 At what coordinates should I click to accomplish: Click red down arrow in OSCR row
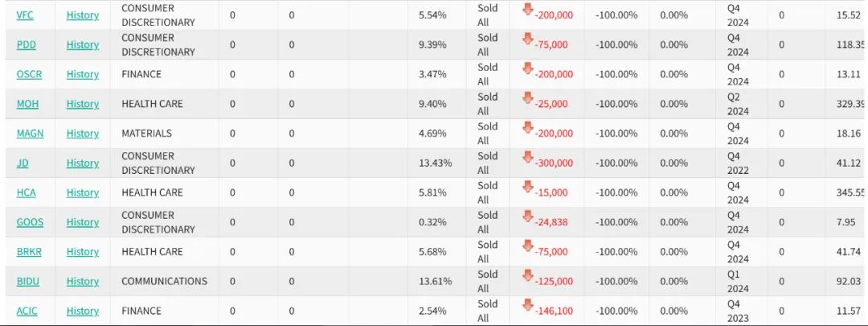[527, 68]
